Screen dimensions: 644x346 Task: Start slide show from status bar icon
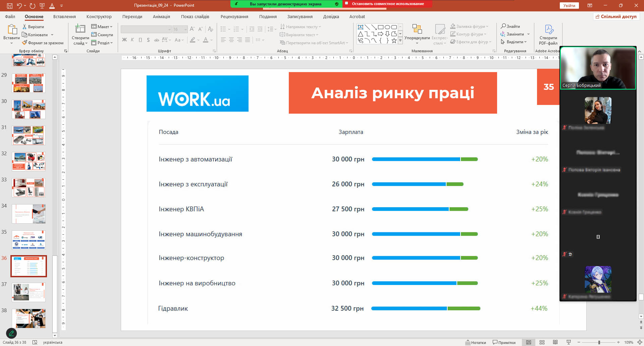(569, 342)
